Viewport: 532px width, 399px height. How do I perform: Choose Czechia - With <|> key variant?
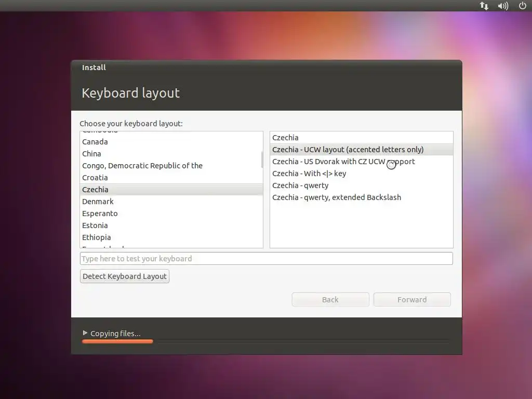point(362,174)
